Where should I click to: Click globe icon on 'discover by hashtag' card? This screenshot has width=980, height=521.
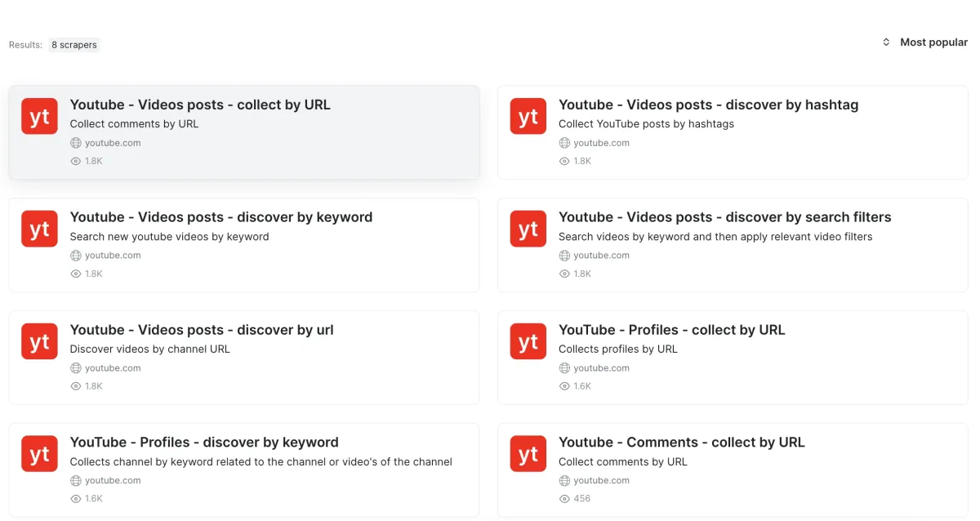click(x=564, y=143)
